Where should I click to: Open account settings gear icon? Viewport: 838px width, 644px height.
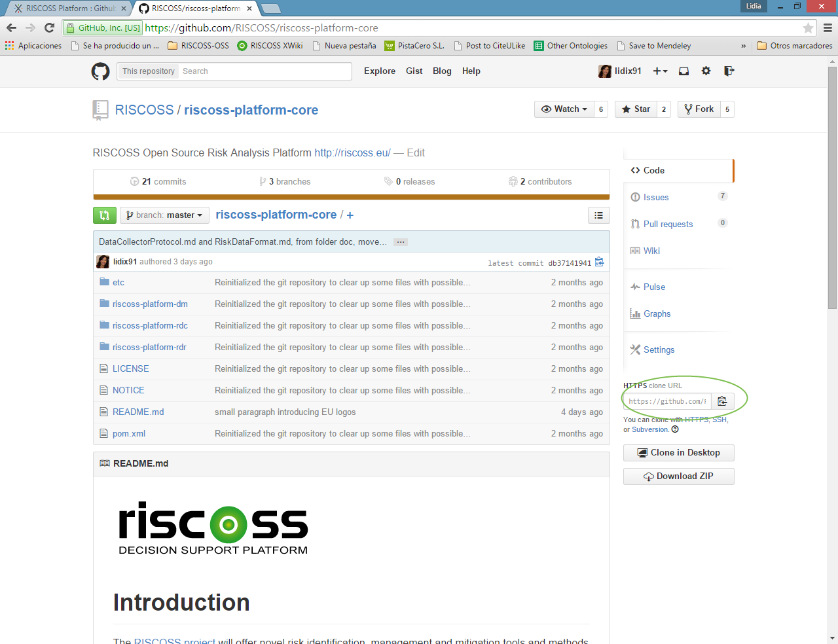click(x=706, y=71)
